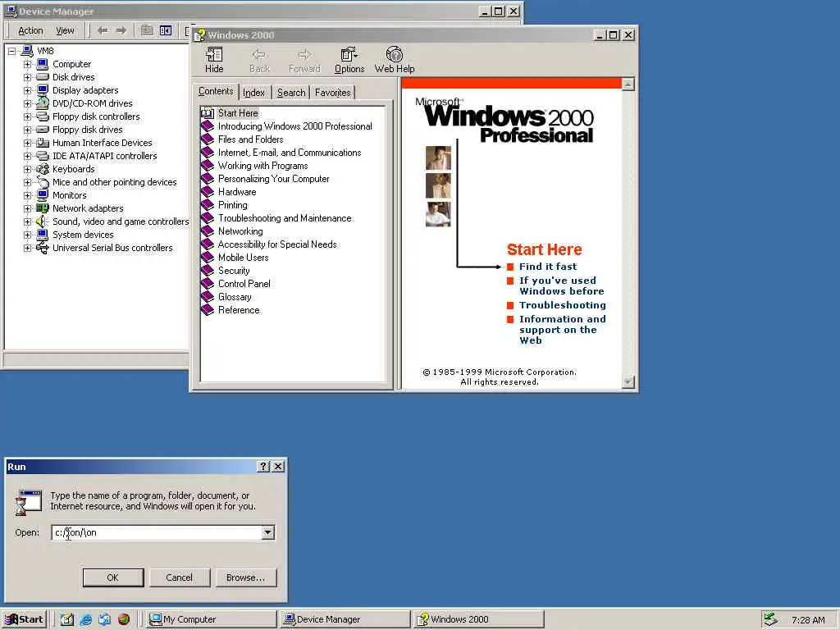Switch to the Contents tab

pyautogui.click(x=216, y=92)
